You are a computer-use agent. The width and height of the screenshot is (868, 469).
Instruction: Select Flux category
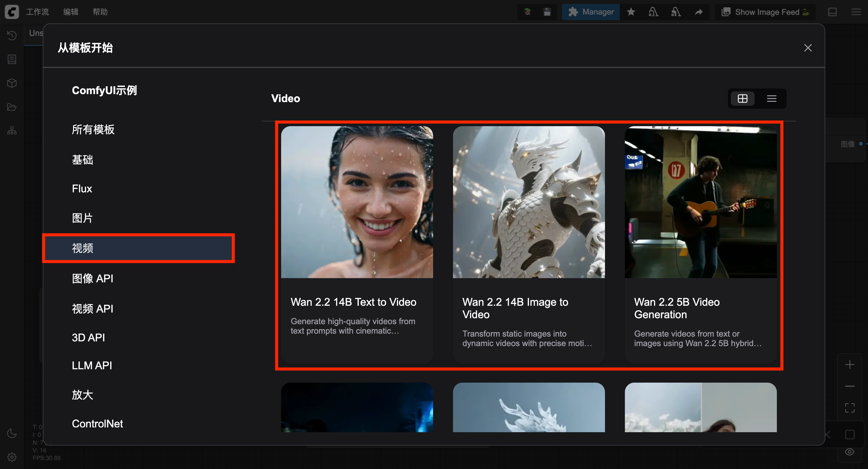[139, 189]
